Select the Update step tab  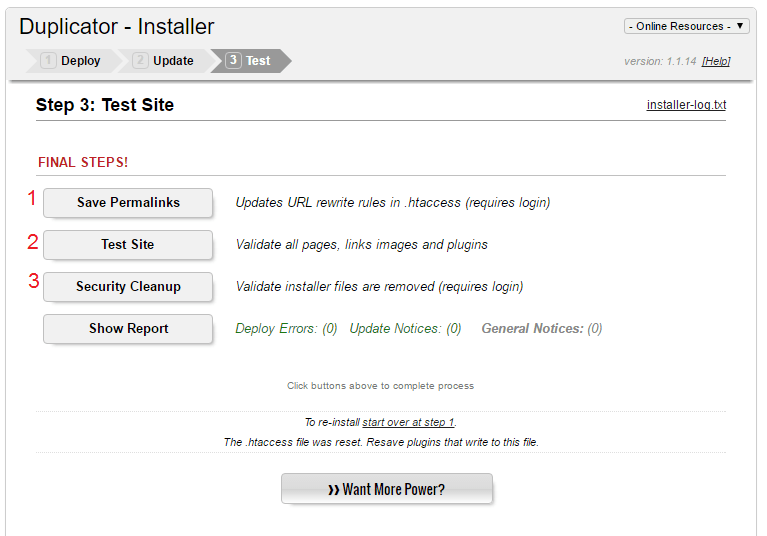click(x=165, y=61)
